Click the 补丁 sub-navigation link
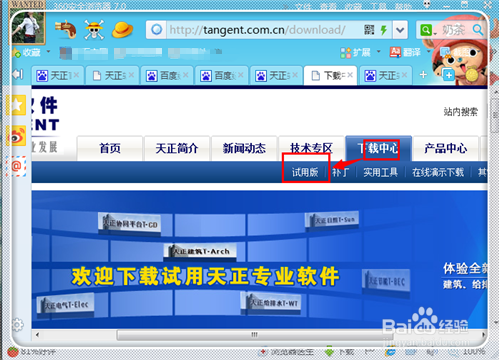Viewport: 499px width, 360px height. coord(340,172)
